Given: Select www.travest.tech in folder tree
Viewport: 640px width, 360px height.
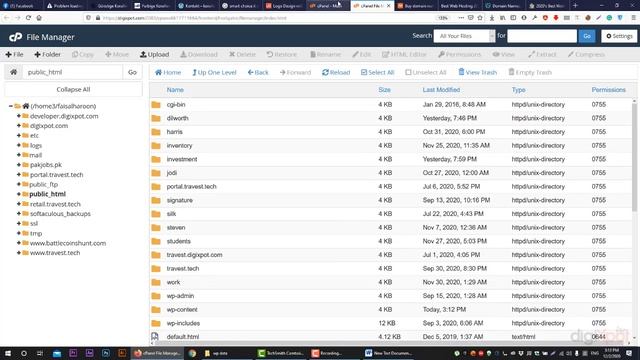Looking at the screenshot, I should click(55, 253).
